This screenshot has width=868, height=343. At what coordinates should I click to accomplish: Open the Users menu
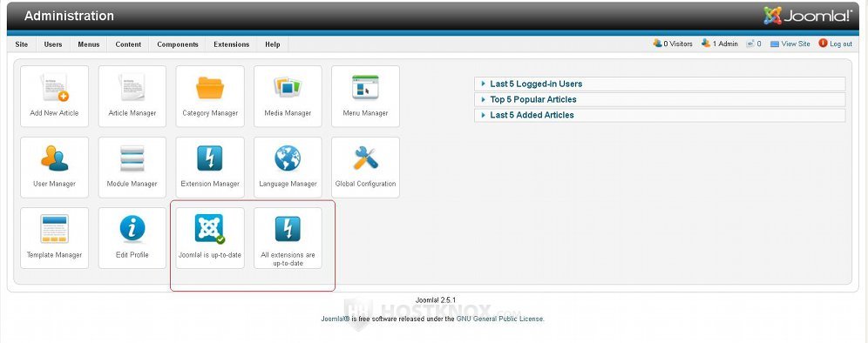pyautogui.click(x=53, y=44)
